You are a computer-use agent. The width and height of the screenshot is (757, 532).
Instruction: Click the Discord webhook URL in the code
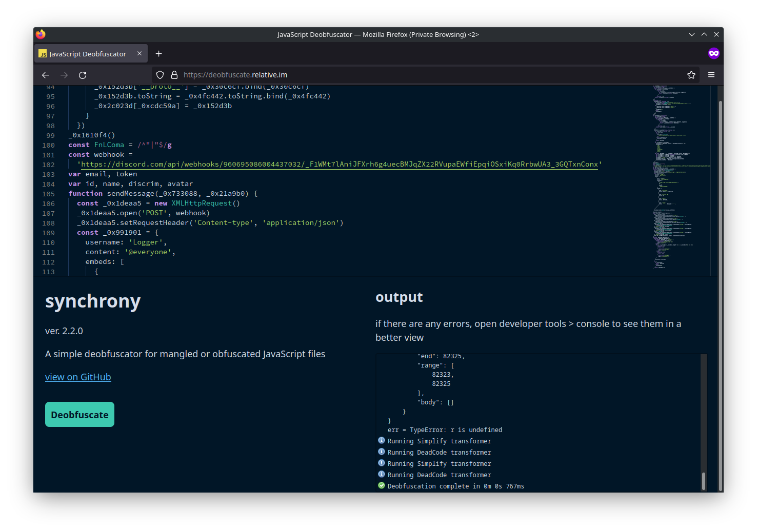tap(340, 165)
